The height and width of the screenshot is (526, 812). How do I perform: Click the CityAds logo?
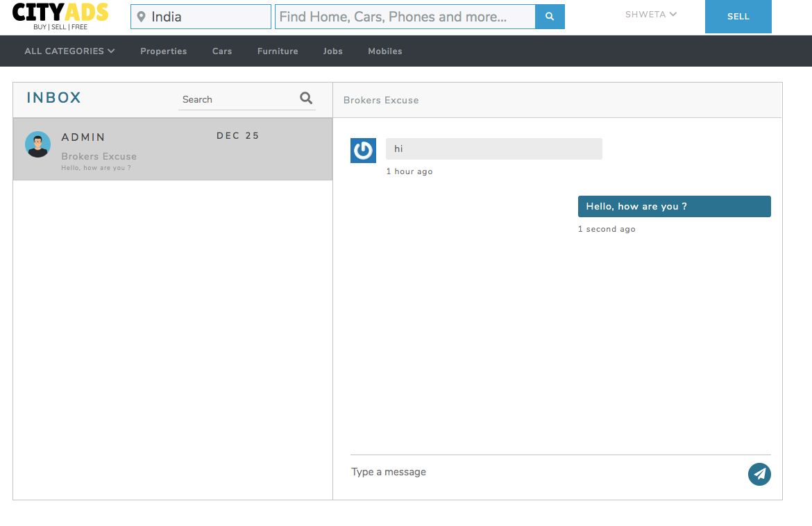click(x=60, y=16)
